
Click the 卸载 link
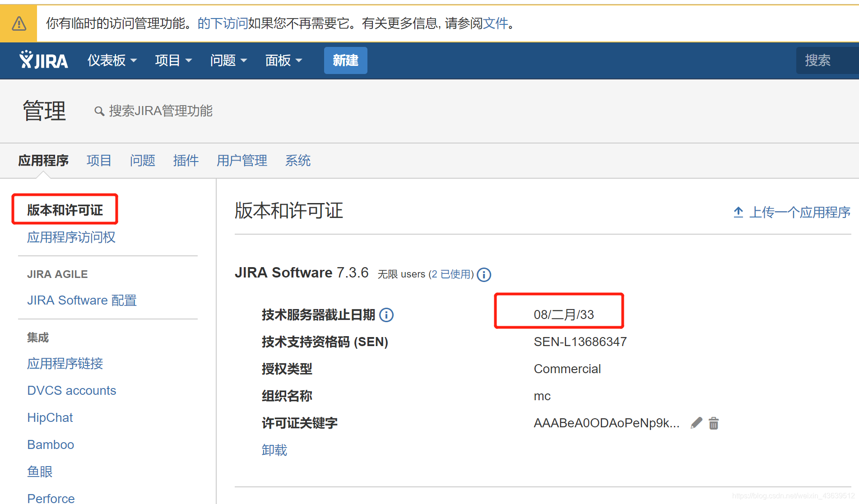pos(274,450)
